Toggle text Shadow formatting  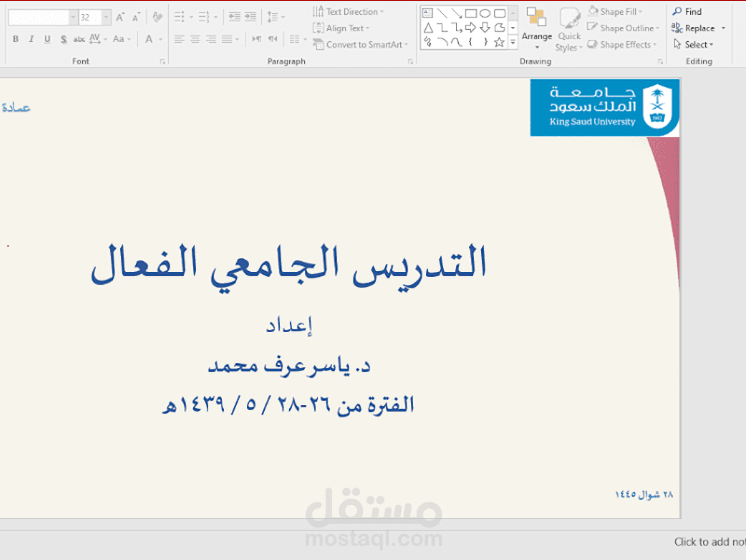(x=63, y=39)
